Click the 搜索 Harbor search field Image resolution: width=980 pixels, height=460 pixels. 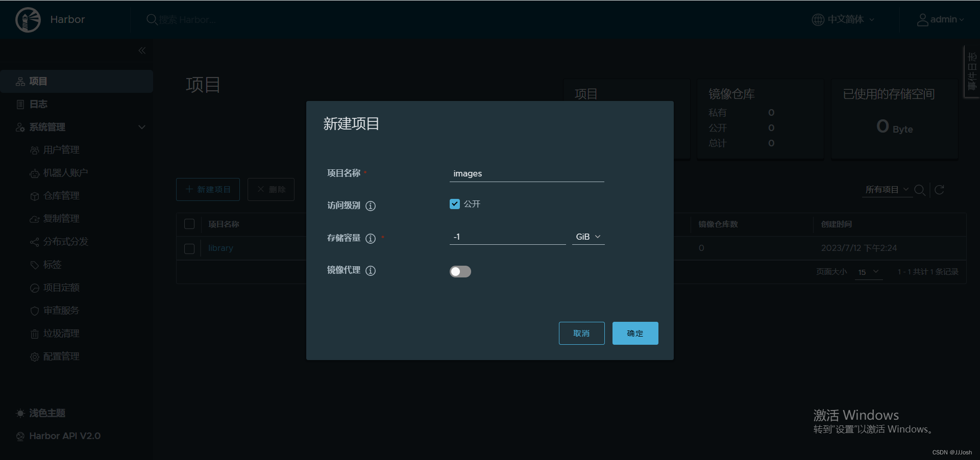187,20
